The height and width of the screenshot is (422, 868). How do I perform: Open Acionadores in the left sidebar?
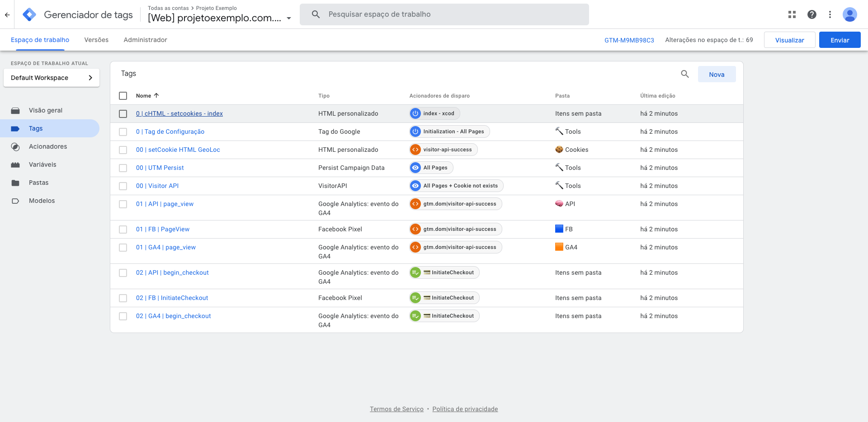pos(48,146)
